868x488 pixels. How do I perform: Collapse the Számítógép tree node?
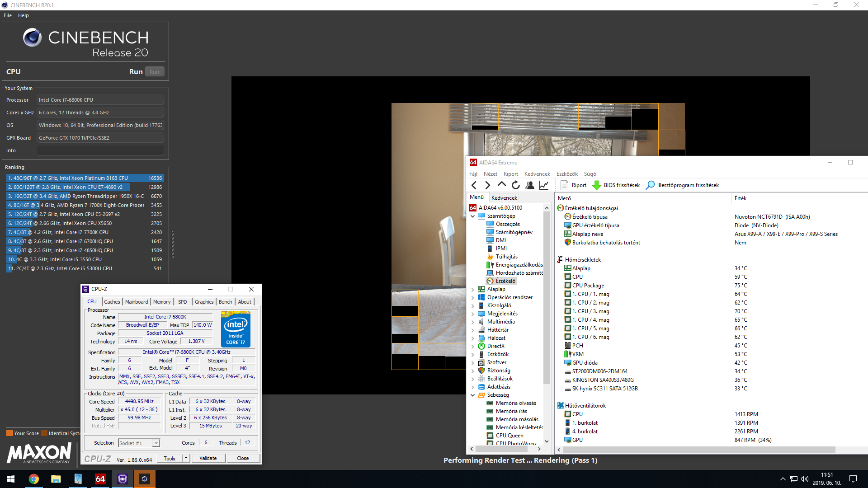coord(473,216)
